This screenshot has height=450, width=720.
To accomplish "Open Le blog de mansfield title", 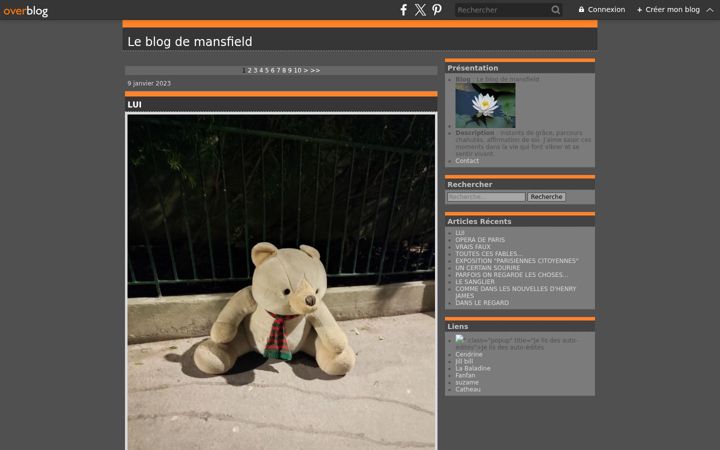I will click(190, 42).
